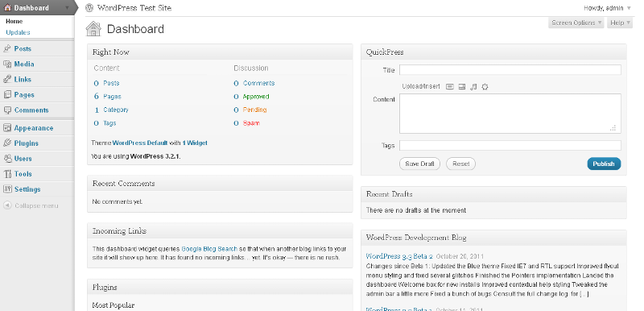Click the Save Draft button
Image resolution: width=644 pixels, height=311 pixels.
click(419, 164)
